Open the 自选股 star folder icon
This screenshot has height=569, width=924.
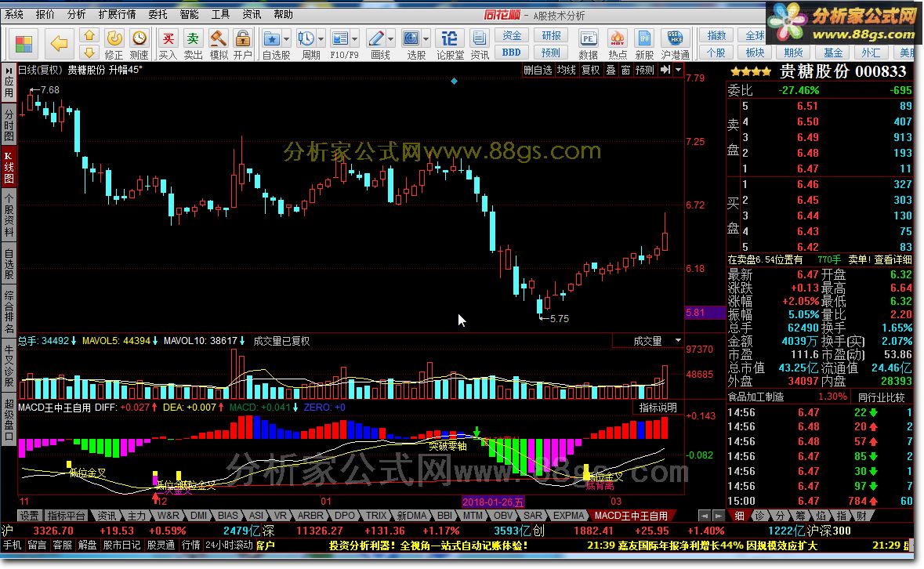point(272,39)
